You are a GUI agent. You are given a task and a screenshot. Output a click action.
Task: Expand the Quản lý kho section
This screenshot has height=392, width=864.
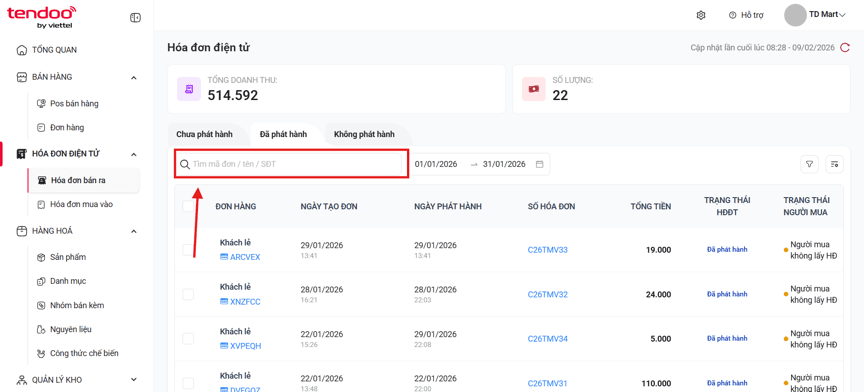coord(133,379)
